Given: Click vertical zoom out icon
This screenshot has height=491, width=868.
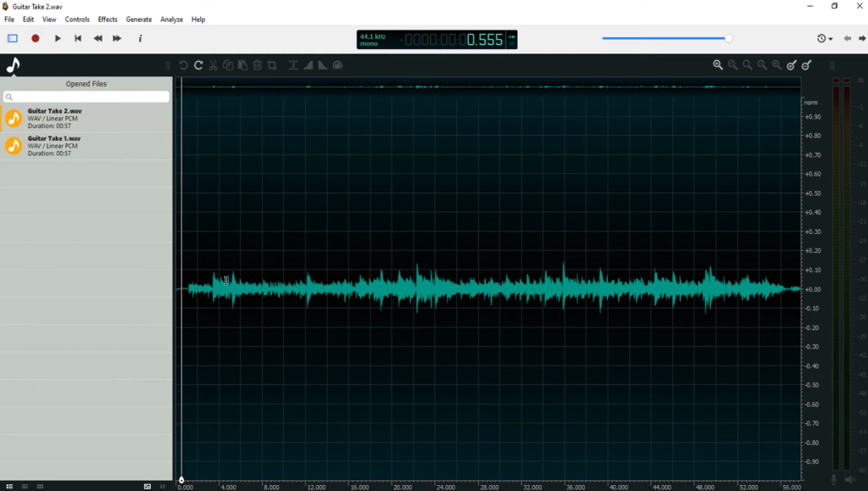Looking at the screenshot, I should (807, 65).
